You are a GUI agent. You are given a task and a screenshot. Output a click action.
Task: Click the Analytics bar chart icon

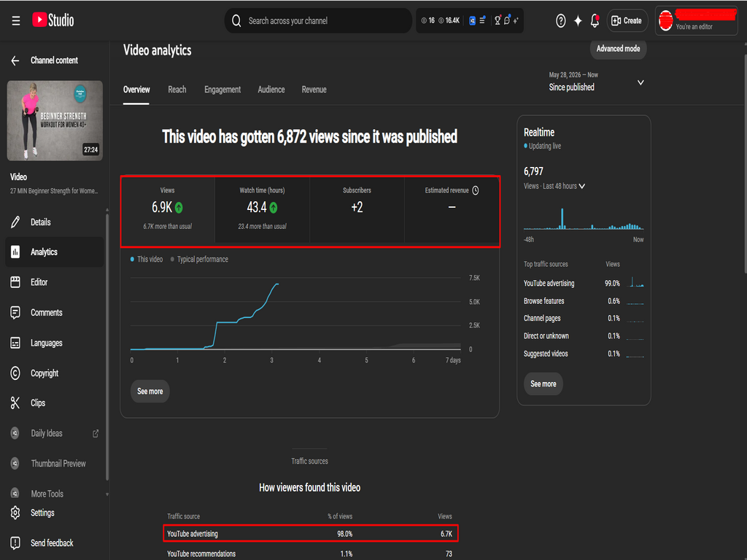click(15, 252)
